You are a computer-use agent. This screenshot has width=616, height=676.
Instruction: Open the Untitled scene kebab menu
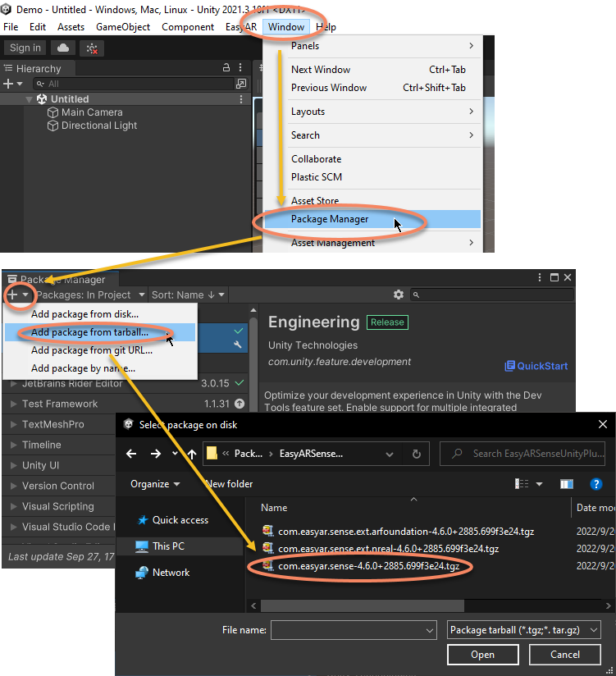[240, 99]
